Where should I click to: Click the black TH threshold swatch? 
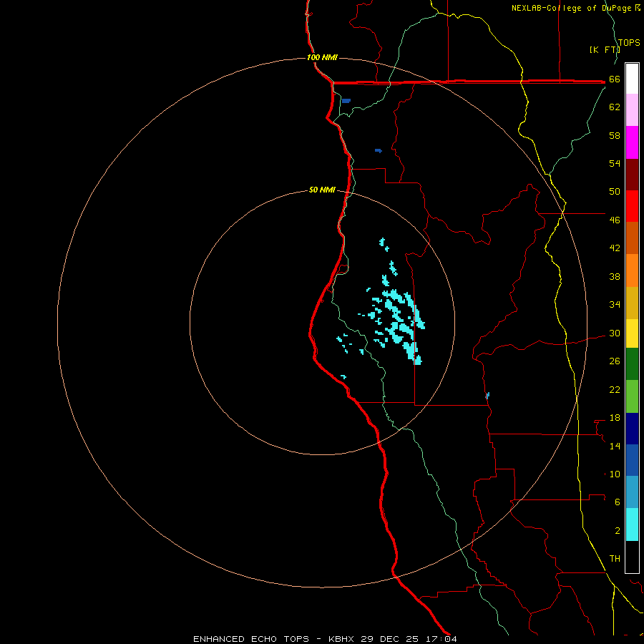(x=632, y=557)
